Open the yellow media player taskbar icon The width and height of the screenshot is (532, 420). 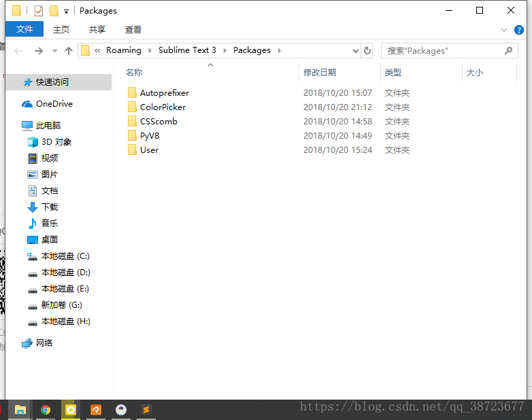[x=71, y=410]
